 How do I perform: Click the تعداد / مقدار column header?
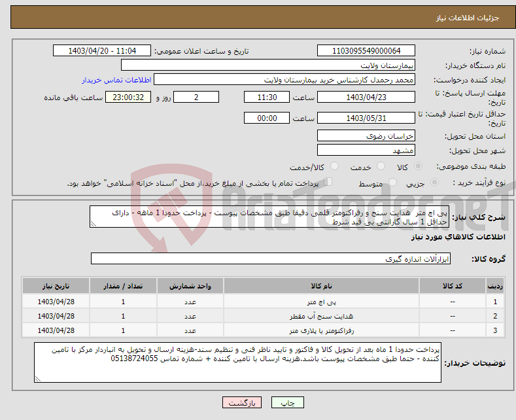click(x=123, y=286)
